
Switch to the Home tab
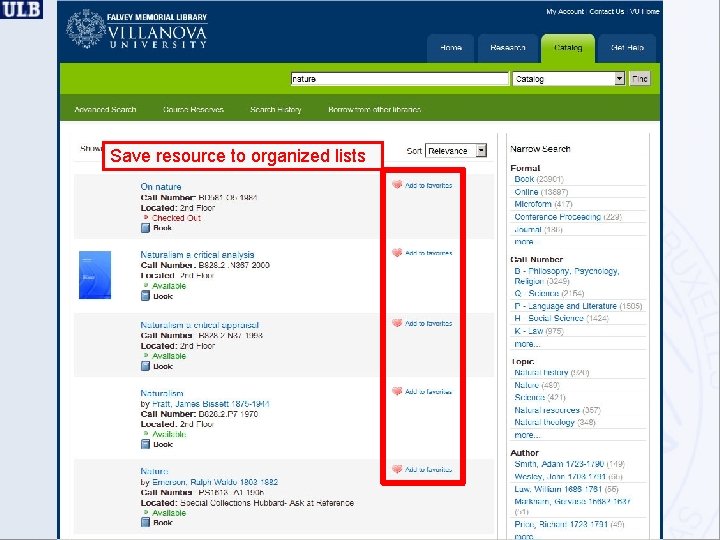(x=450, y=48)
